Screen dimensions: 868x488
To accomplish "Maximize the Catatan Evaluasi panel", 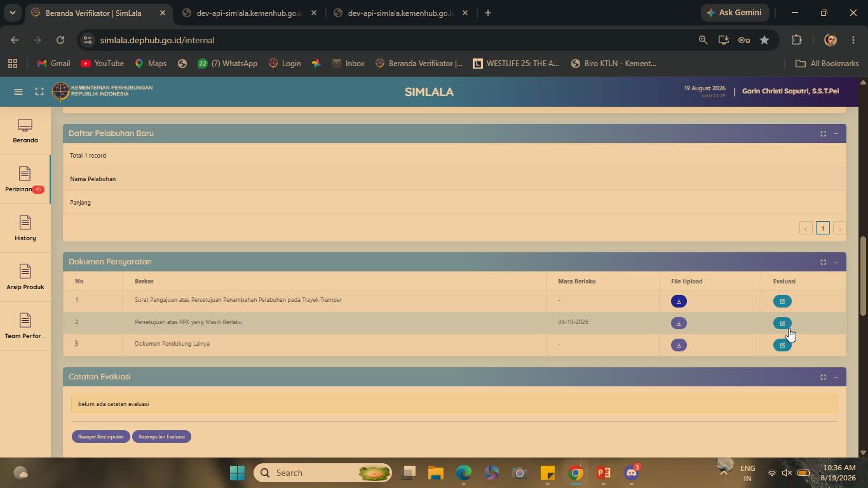I will (x=823, y=377).
